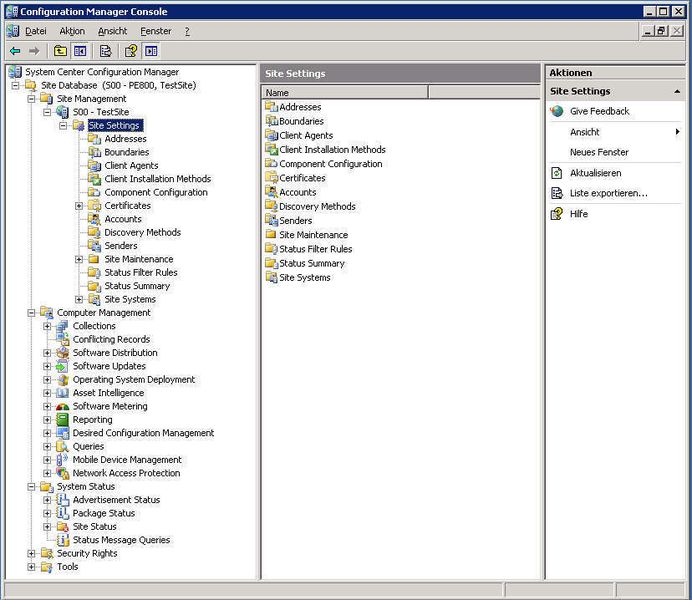Select Status Message Queries tree item
The height and width of the screenshot is (600, 692).
point(121,540)
